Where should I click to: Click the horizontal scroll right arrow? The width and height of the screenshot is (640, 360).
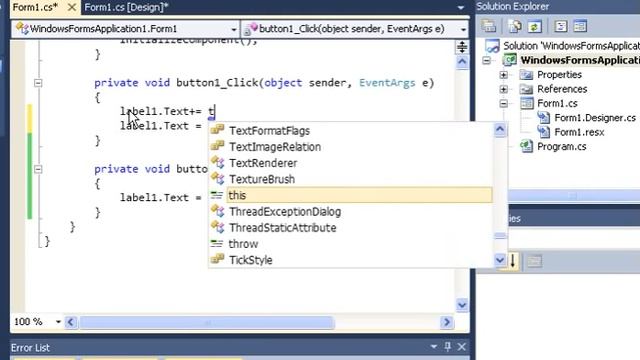[x=447, y=322]
